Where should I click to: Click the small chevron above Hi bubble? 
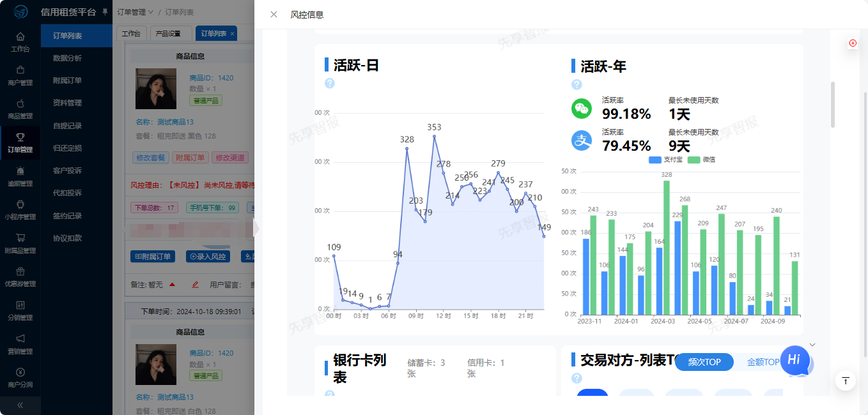812,345
